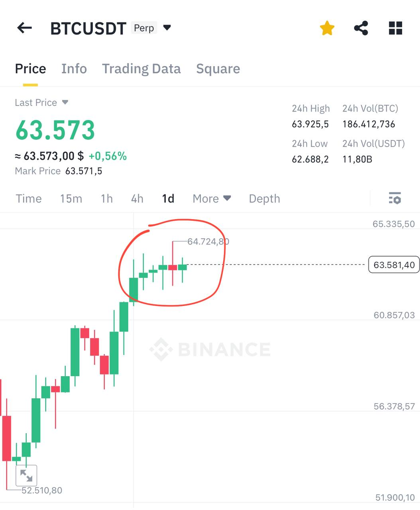Viewport: 420px width, 510px height.
Task: Select the 1d timeframe
Action: click(168, 198)
